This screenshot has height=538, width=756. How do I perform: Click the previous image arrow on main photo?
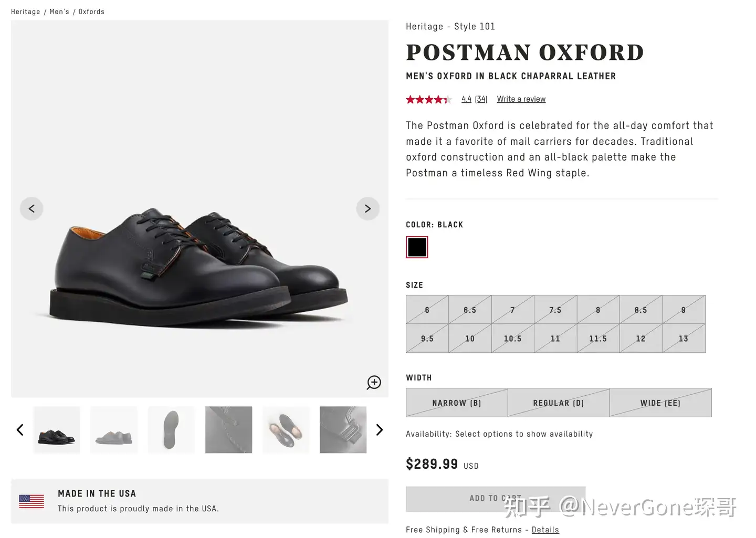pos(31,208)
